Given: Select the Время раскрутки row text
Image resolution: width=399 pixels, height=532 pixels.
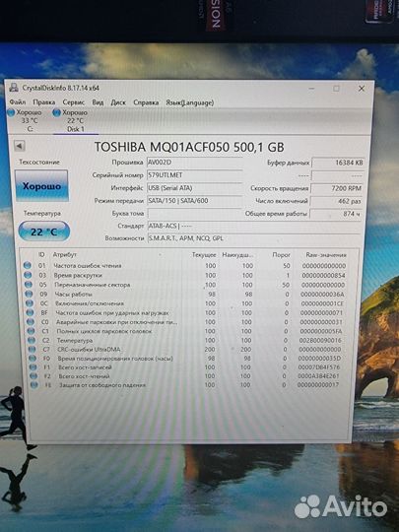Looking at the screenshot, I should [x=78, y=275].
